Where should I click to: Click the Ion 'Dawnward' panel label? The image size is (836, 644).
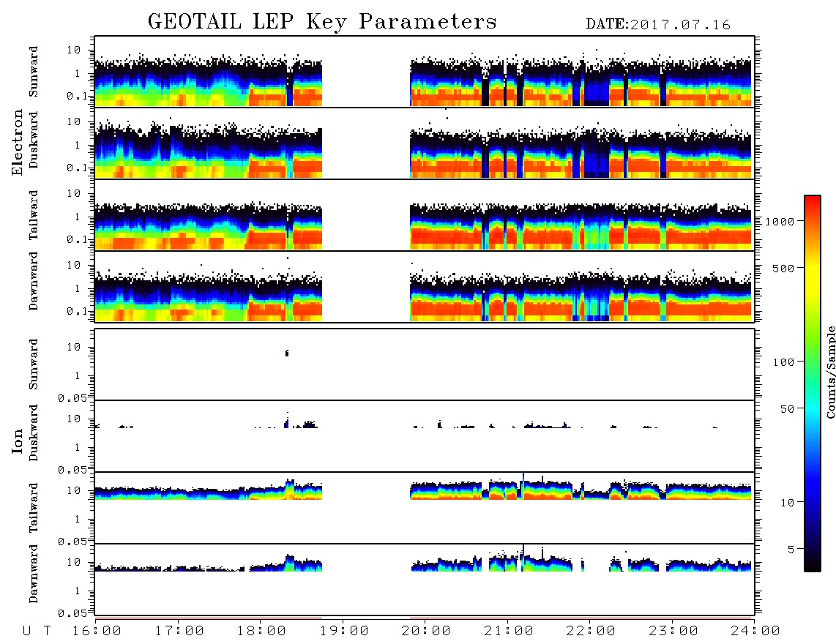click(x=34, y=574)
